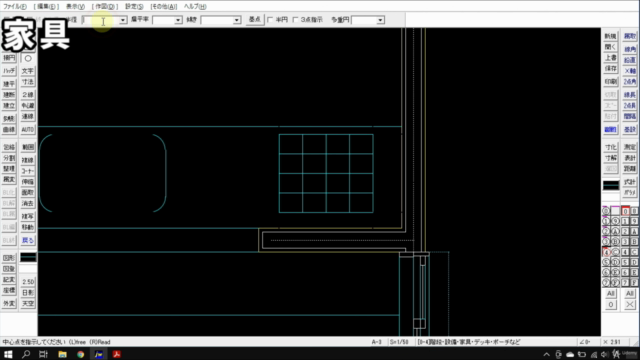
Task: Click the 印刷 print button
Action: click(611, 82)
